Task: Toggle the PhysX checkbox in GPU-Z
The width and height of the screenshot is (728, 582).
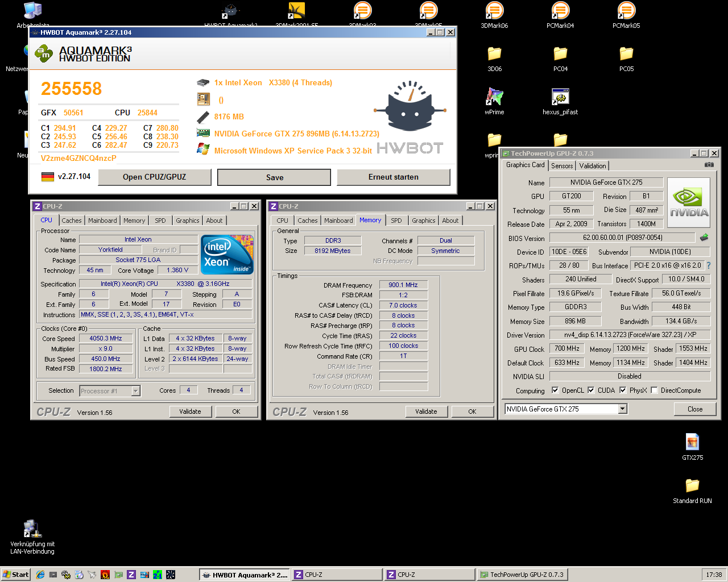Action: (x=623, y=390)
